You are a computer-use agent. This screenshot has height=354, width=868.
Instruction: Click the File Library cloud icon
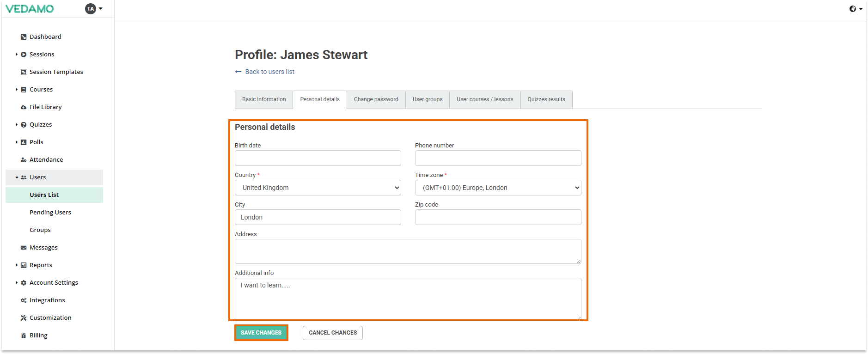tap(24, 107)
